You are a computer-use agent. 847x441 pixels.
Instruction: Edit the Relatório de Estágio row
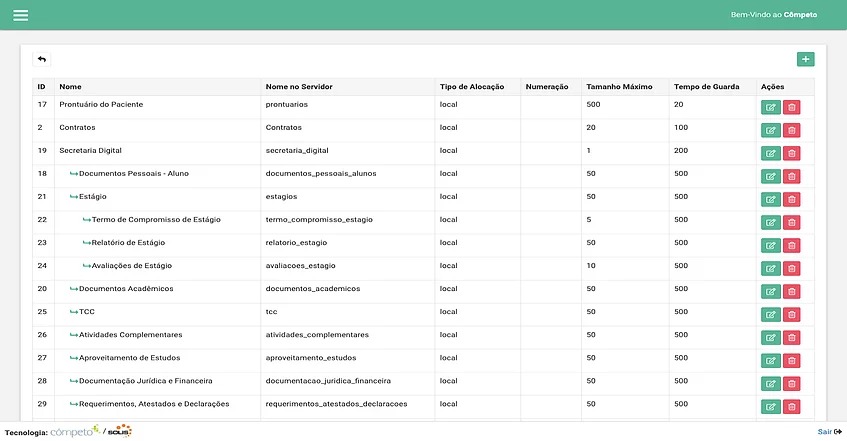coord(770,245)
